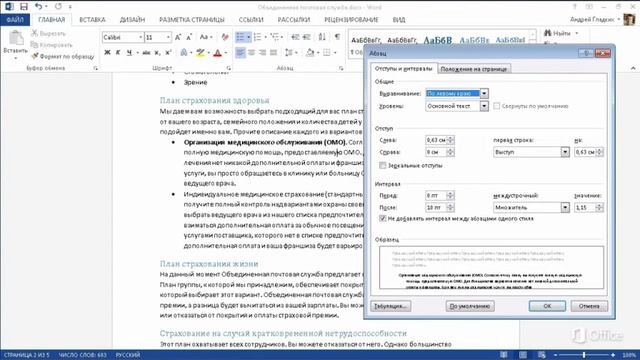Switch to read mode view in status bar

(504, 355)
